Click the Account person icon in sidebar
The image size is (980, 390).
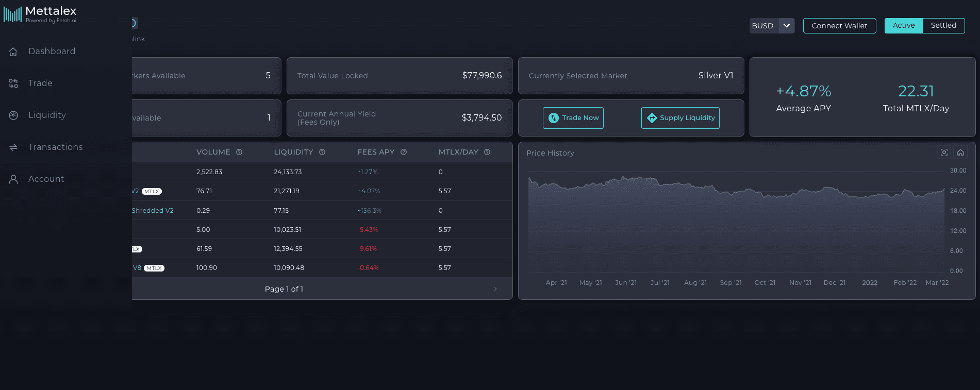[x=13, y=179]
